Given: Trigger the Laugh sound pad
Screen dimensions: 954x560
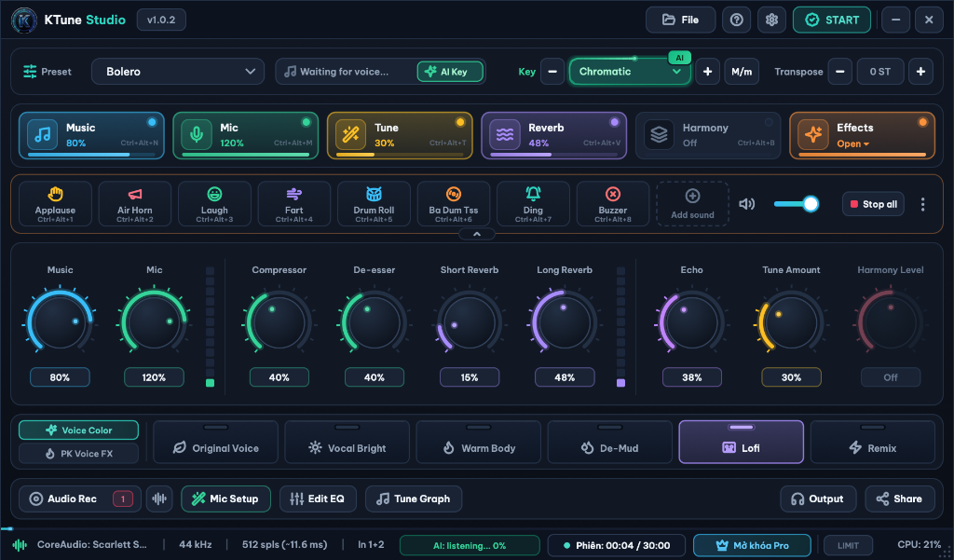Looking at the screenshot, I should [x=215, y=204].
